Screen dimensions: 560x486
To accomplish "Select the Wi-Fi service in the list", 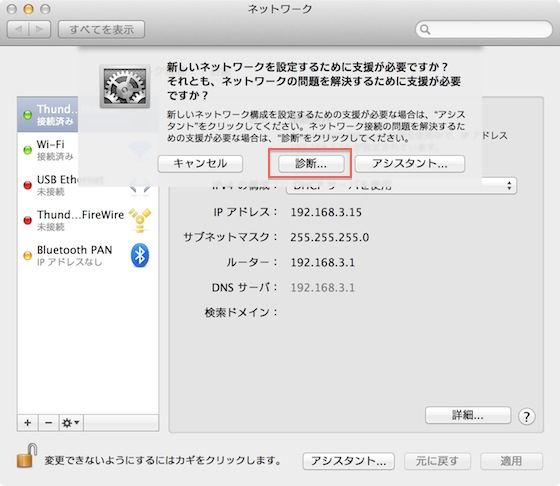I will point(88,150).
